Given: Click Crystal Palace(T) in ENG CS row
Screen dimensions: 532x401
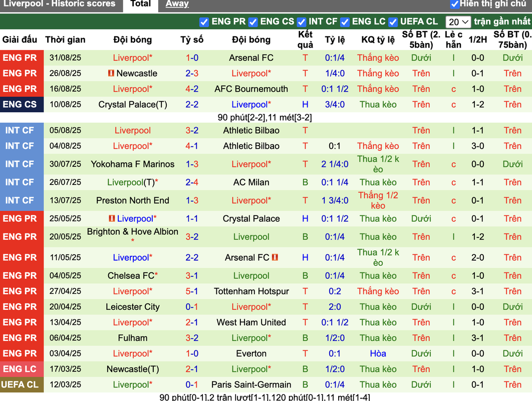Looking at the screenshot, I should 133,105.
